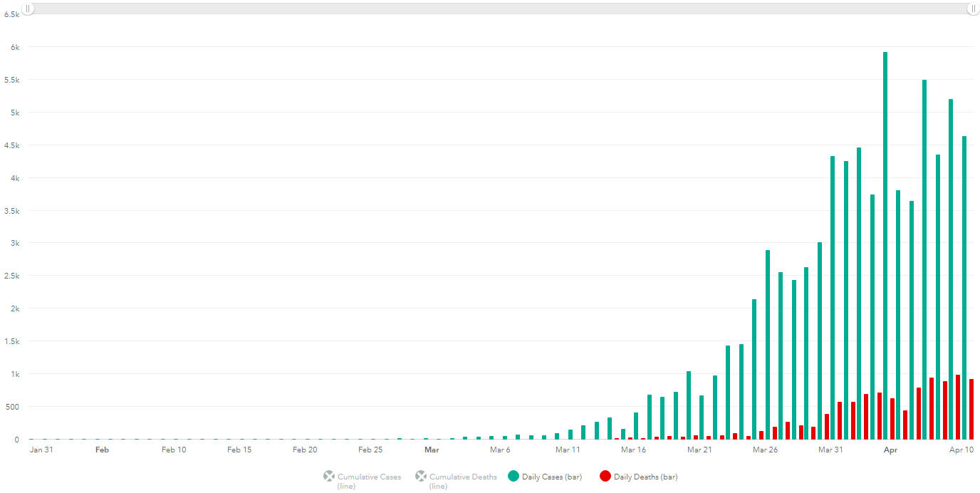Show the Cumulative Cases line series
980x493 pixels.
click(x=369, y=477)
